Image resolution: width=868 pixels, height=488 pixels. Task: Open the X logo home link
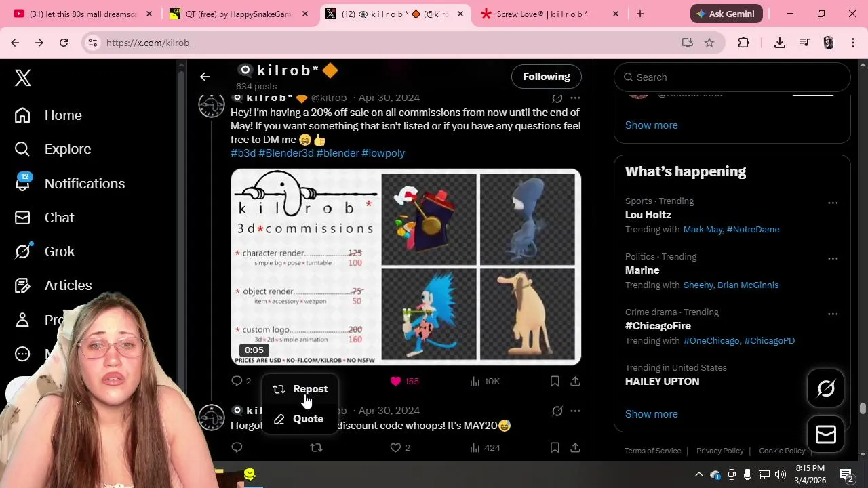(x=23, y=78)
